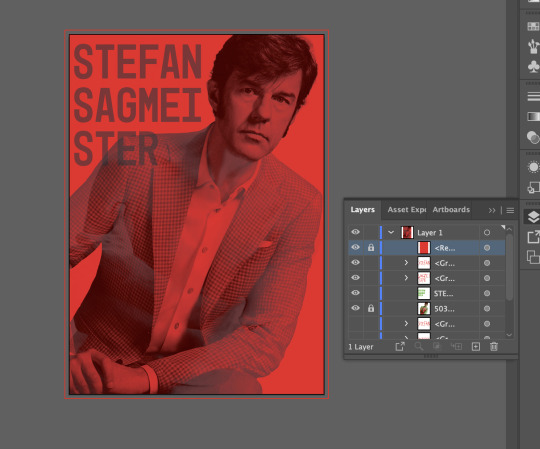
Task: Open the Artboards dock icon
Action: (533, 257)
